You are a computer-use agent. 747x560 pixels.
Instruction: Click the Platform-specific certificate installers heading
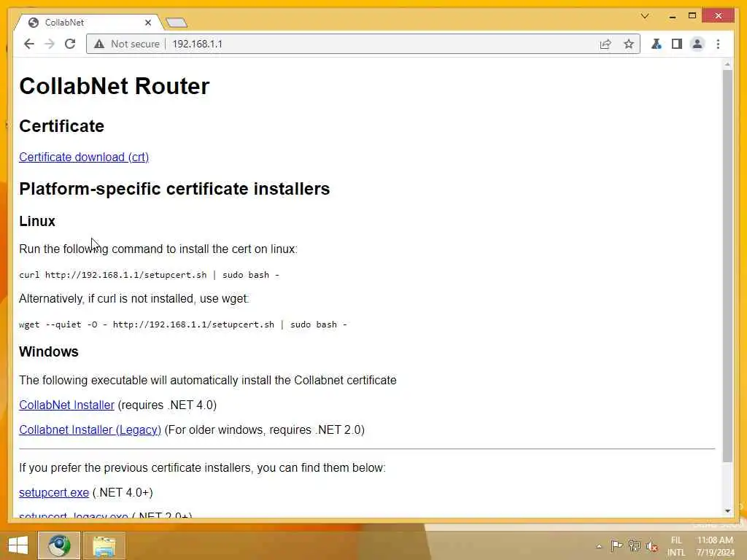(174, 189)
